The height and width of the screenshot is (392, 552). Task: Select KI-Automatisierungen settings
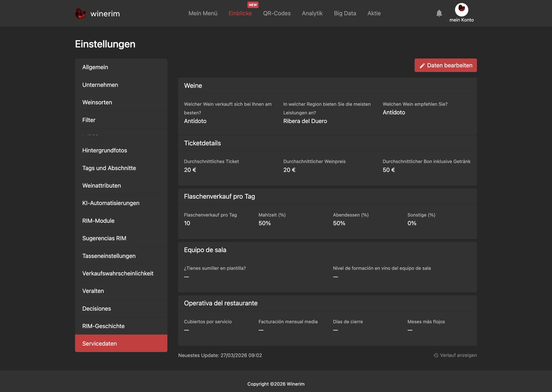click(x=121, y=203)
